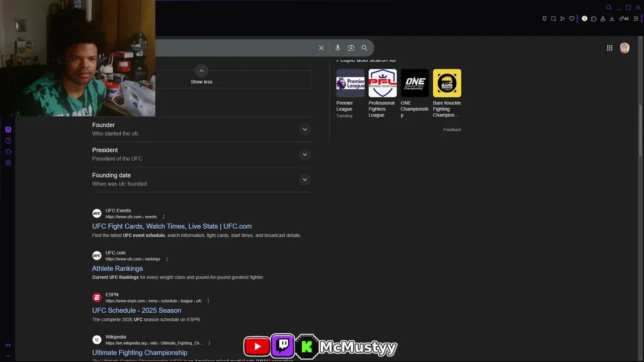Click the Google search input field
Screen dimensions: 644x362
(x=234, y=48)
